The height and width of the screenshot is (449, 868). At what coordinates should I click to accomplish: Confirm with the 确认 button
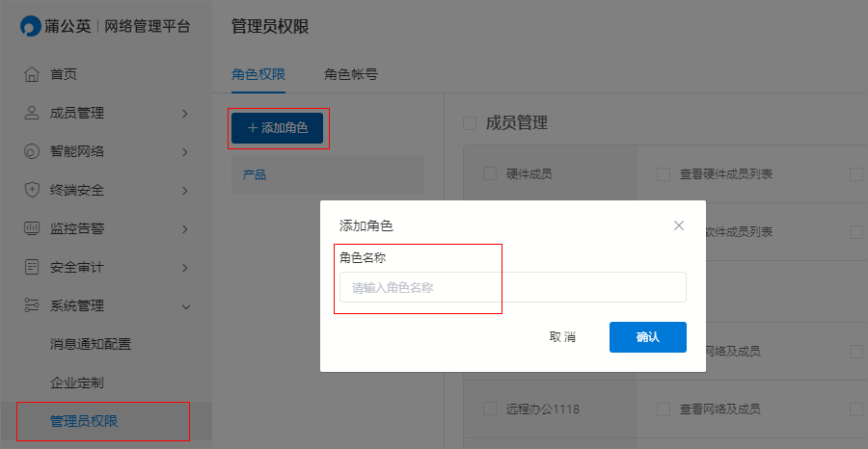point(648,337)
